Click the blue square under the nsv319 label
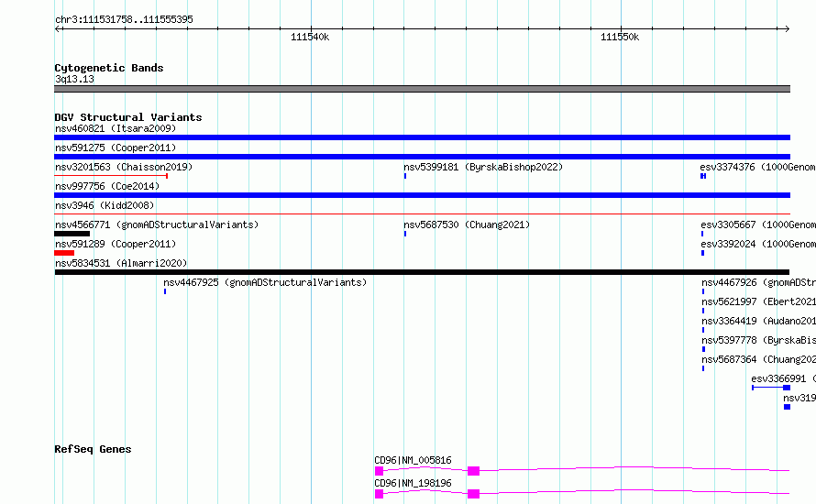 point(787,407)
